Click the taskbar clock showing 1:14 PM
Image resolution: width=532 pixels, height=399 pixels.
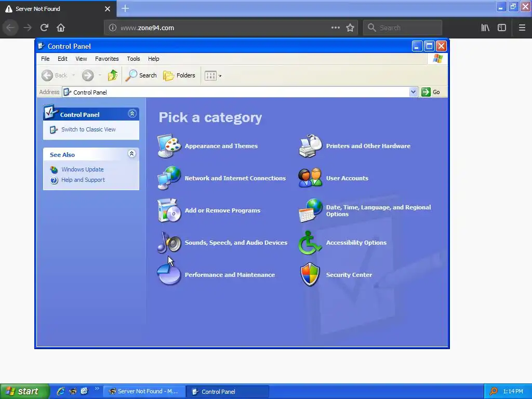click(513, 391)
